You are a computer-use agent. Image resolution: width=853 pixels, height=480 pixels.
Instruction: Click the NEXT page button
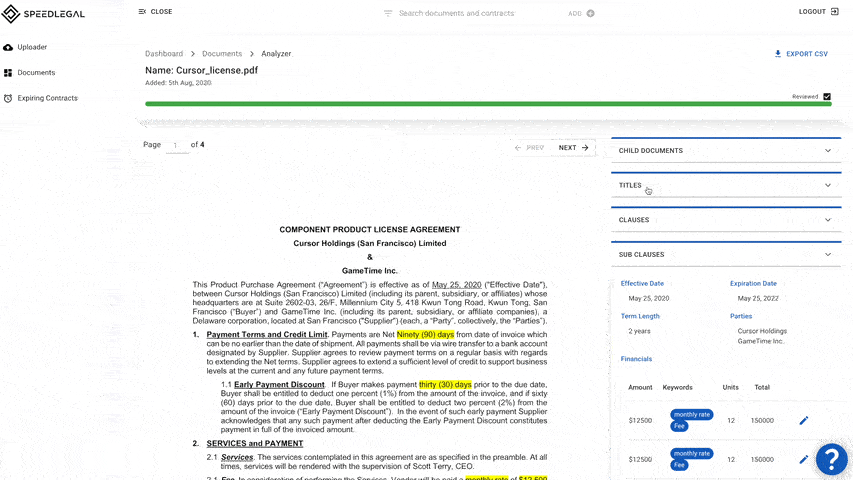point(573,147)
